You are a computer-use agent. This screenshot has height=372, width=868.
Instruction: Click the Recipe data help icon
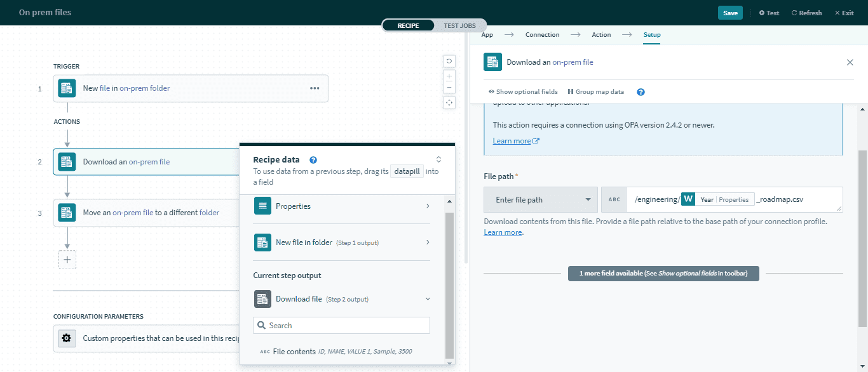pyautogui.click(x=313, y=159)
